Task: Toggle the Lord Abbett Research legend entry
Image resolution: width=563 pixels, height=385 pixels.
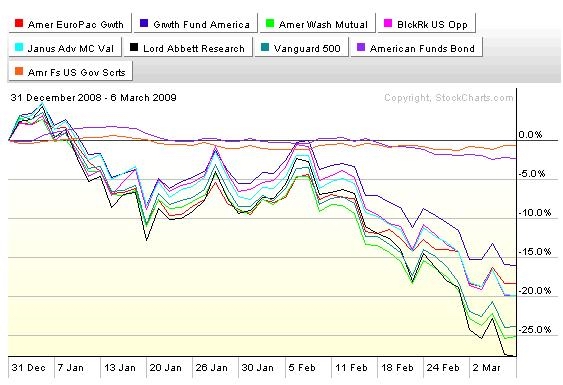Action: coord(188,47)
